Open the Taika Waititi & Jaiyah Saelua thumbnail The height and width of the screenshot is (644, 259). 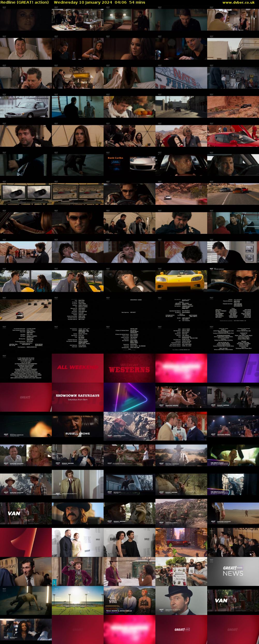129,600
